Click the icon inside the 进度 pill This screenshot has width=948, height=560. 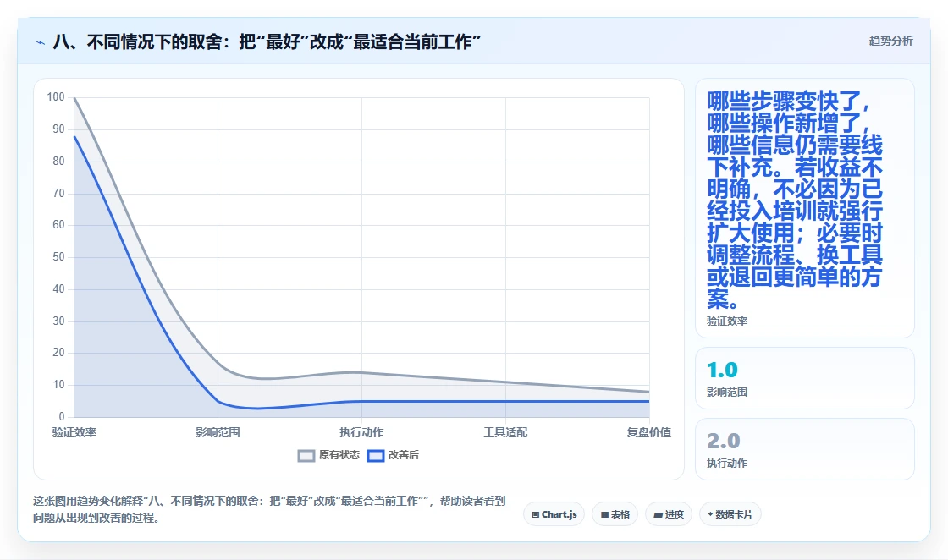point(659,514)
